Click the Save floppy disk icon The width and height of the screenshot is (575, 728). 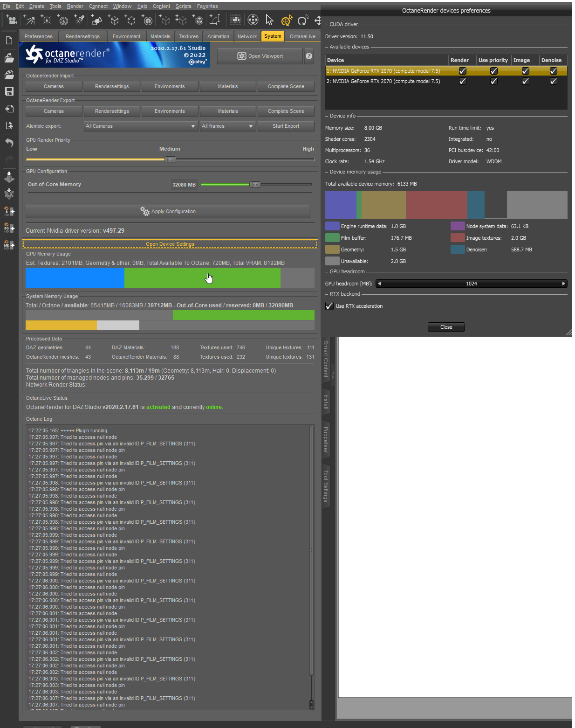pos(9,91)
